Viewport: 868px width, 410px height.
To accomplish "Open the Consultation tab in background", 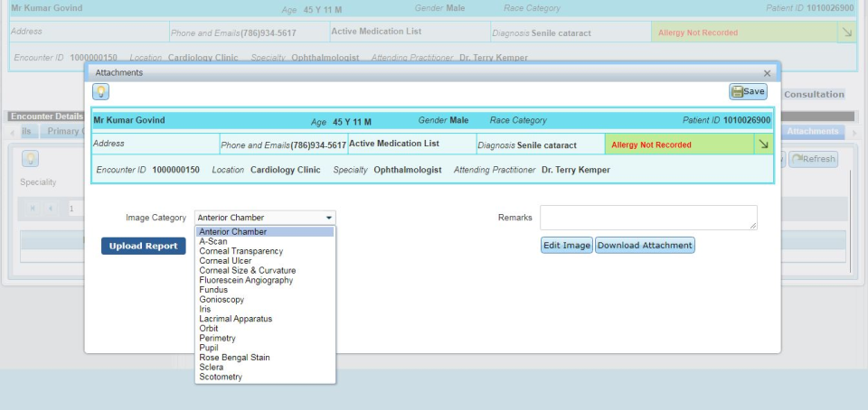I will 814,95.
